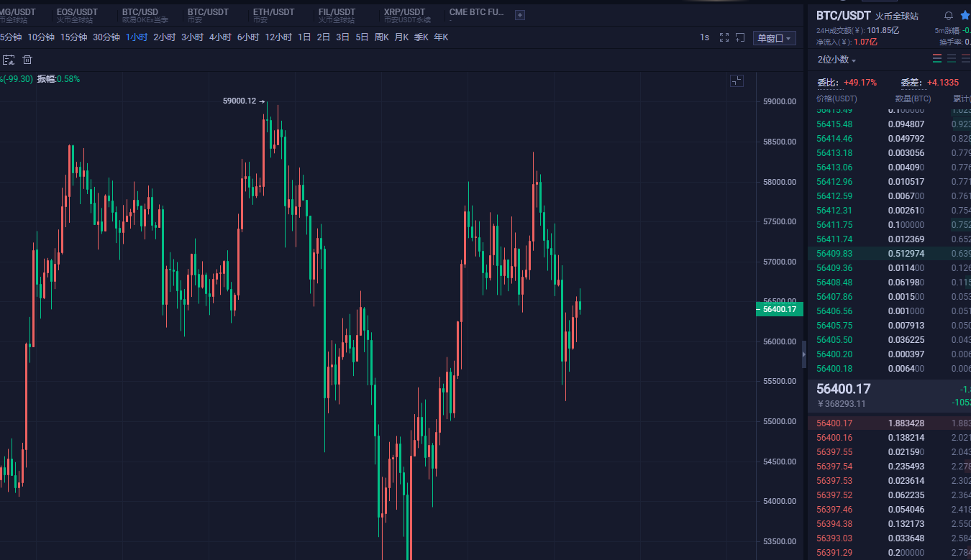Show buy orders only in order book
The image size is (971, 560).
click(952, 59)
